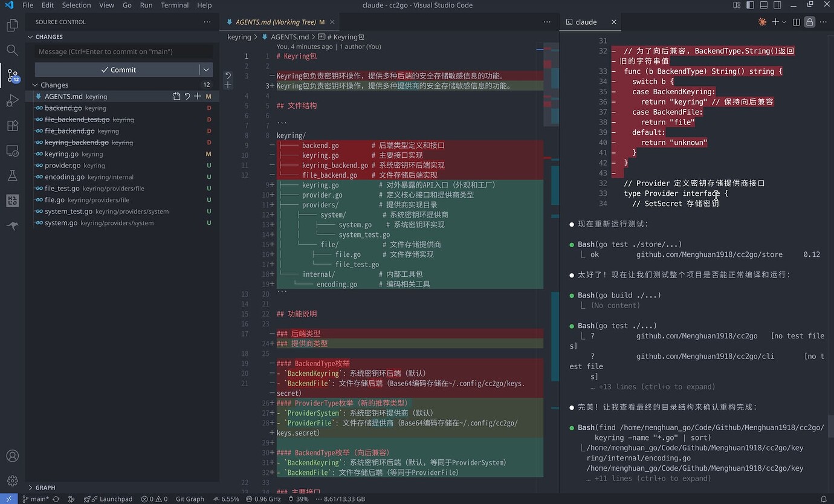Select keyring.go in the changes list

[121, 154]
